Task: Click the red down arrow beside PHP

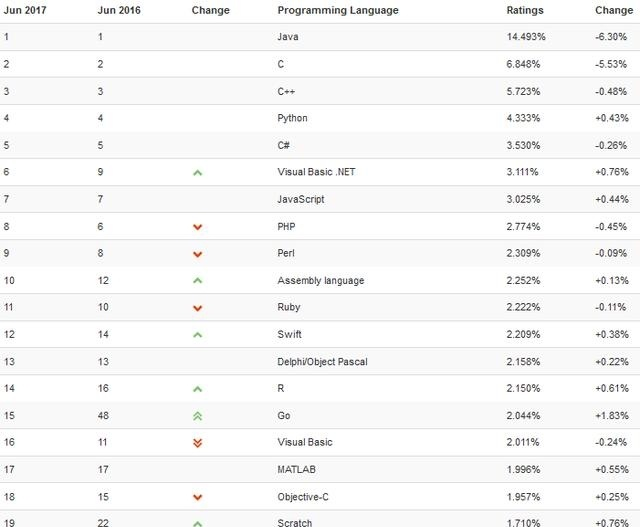Action: pyautogui.click(x=197, y=227)
